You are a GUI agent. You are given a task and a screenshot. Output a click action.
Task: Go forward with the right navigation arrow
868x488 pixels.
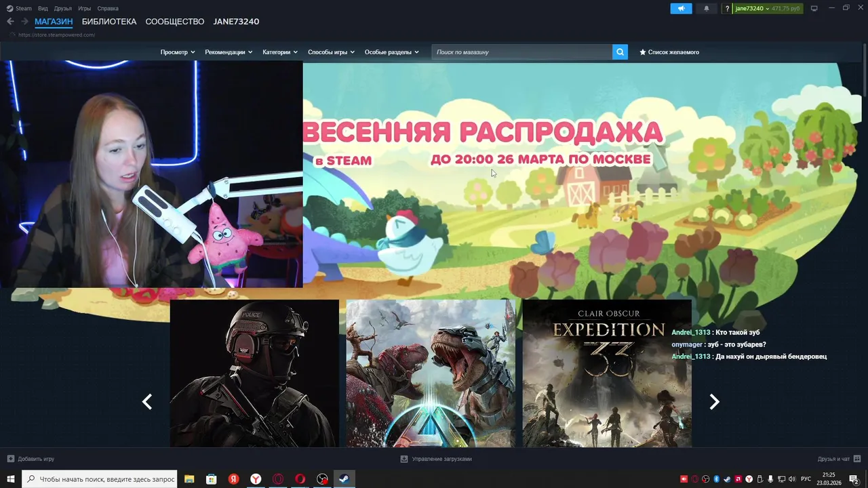24,22
